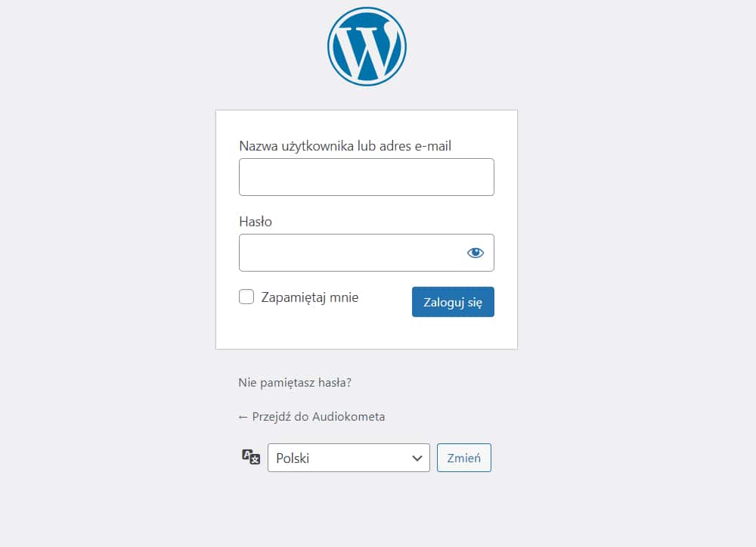Expand language list via the chevron arrow
This screenshot has height=547, width=756.
417,458
